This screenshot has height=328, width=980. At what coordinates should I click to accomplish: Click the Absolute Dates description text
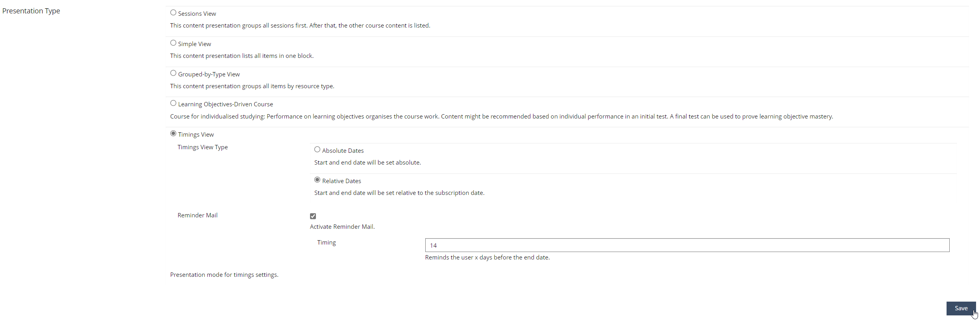(367, 163)
